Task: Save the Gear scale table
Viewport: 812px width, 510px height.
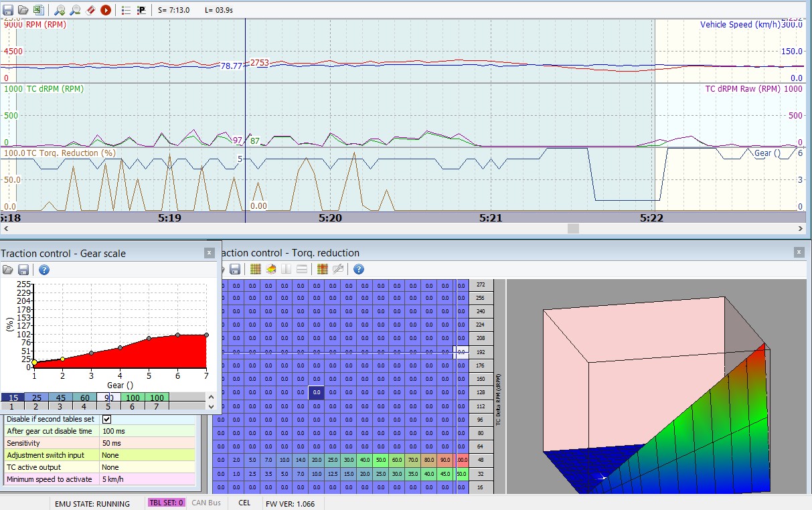Action: [23, 270]
